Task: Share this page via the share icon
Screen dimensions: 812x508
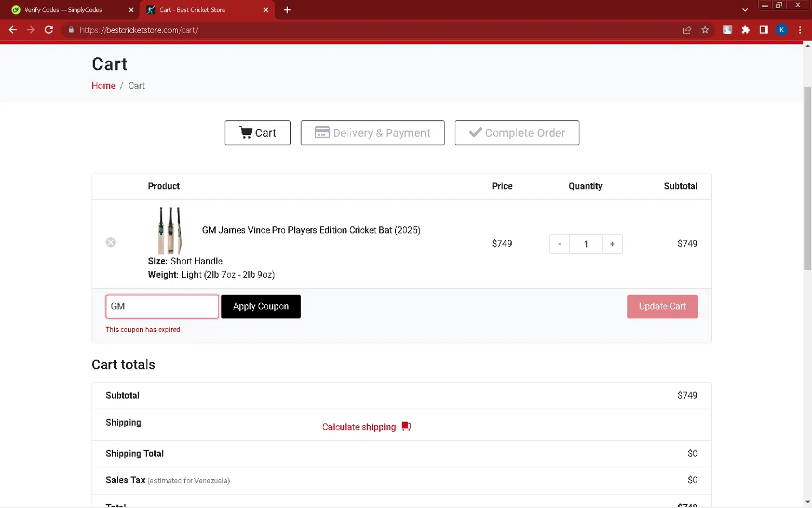Action: [687, 30]
